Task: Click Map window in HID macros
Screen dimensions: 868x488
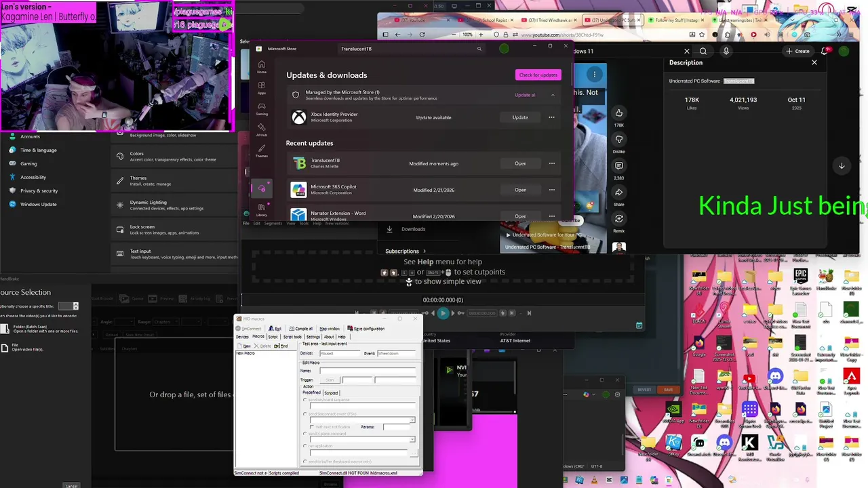Action: pyautogui.click(x=330, y=329)
